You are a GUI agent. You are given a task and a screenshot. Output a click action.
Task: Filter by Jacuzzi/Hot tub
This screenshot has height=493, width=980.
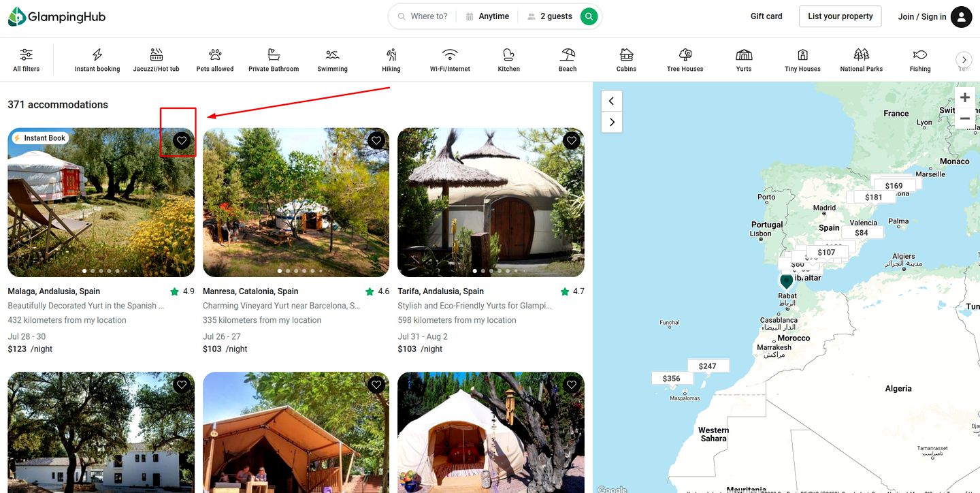(157, 60)
